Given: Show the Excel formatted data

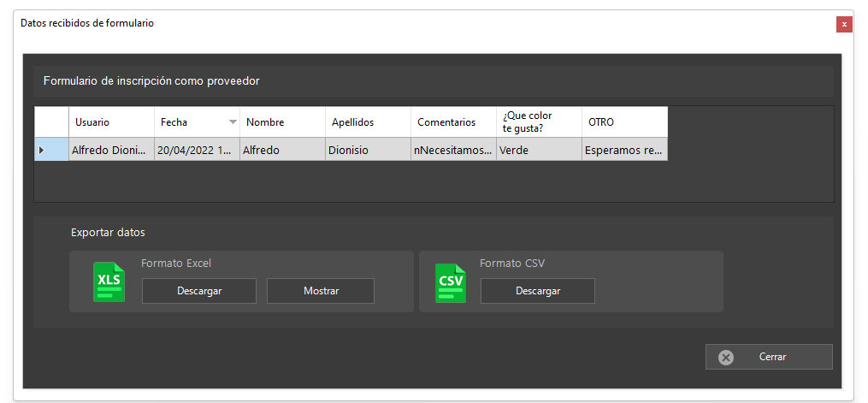Looking at the screenshot, I should pos(321,291).
